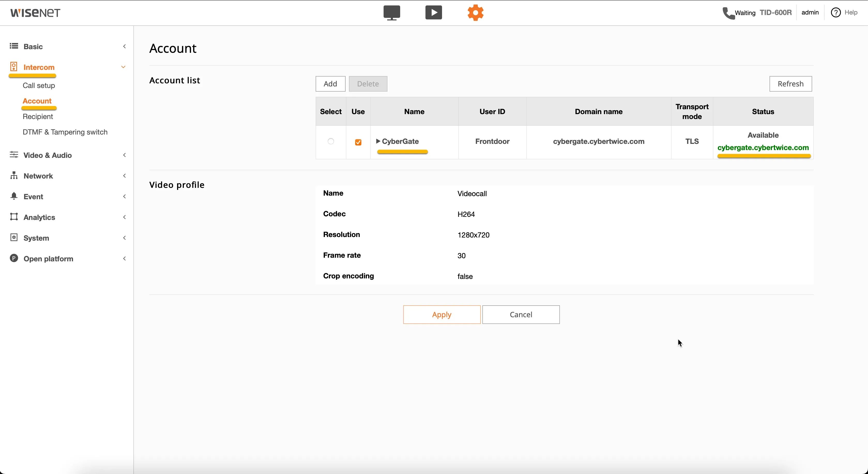Expand the CyberGate account row triangle
868x474 pixels.
point(378,141)
